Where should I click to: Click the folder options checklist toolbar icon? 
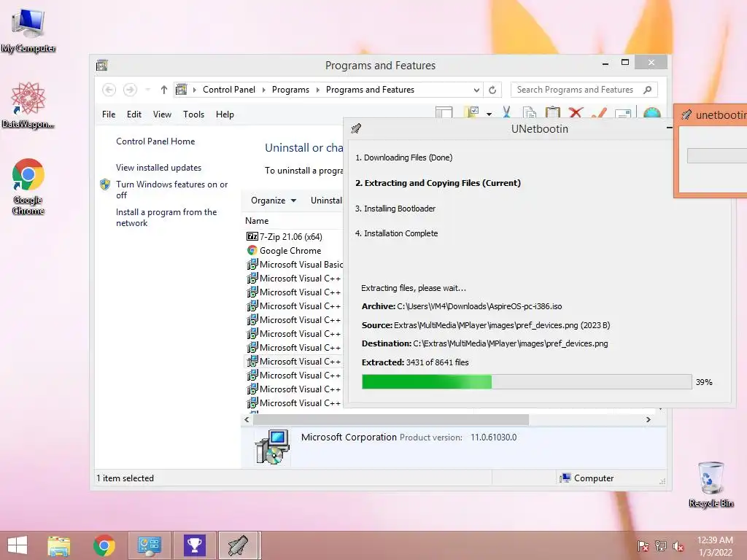(x=472, y=112)
